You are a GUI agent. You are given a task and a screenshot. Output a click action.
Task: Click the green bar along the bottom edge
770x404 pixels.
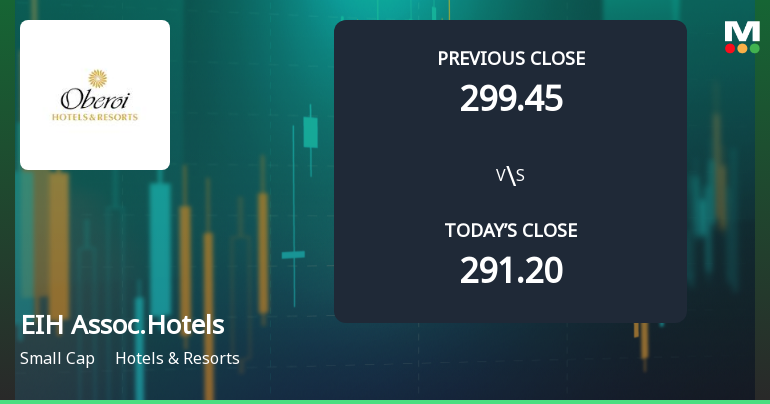pyautogui.click(x=385, y=401)
